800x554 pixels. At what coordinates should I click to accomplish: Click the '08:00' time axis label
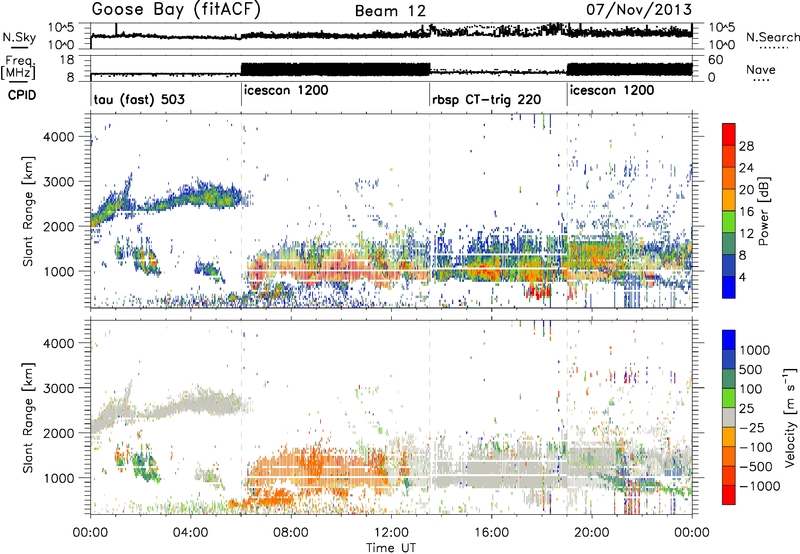pos(291,533)
